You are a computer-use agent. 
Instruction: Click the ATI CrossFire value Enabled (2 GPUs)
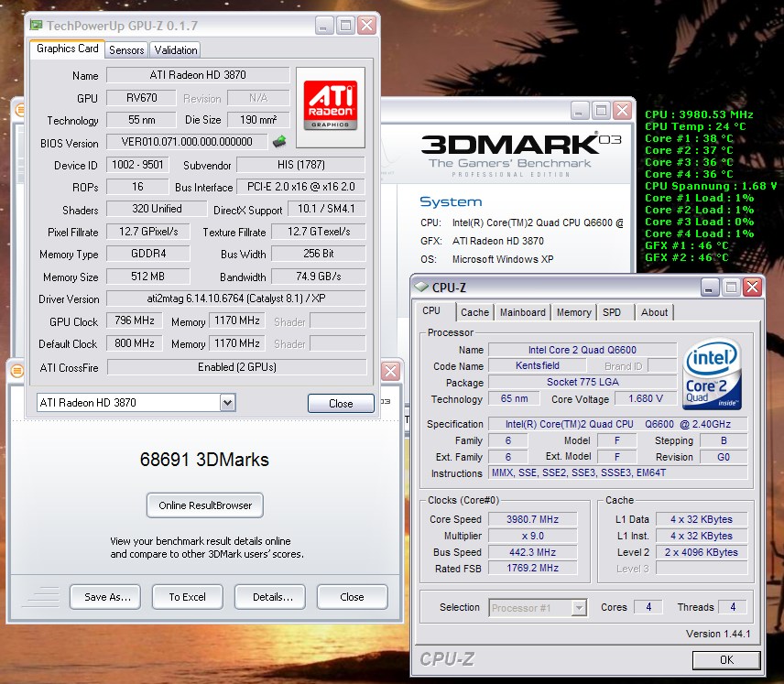click(x=237, y=367)
